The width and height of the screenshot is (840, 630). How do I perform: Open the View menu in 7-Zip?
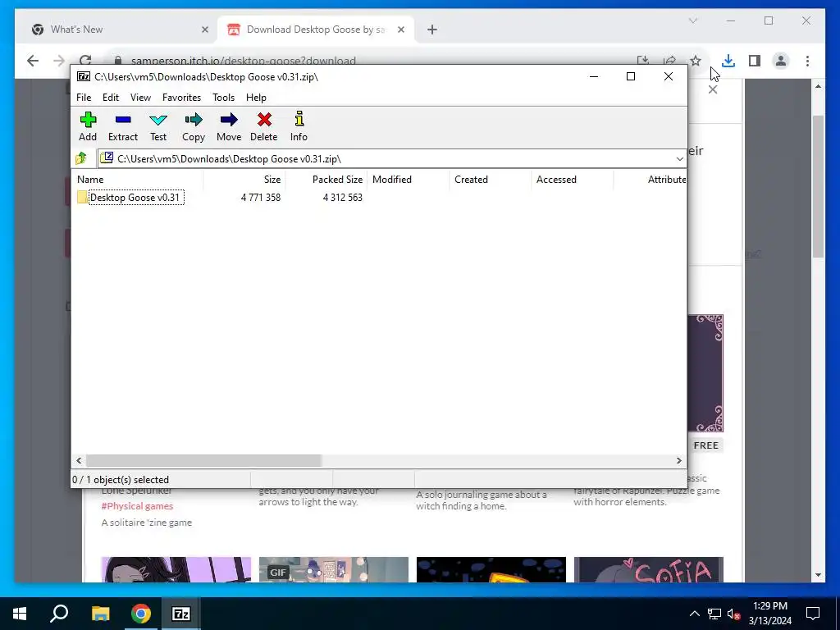(x=140, y=98)
